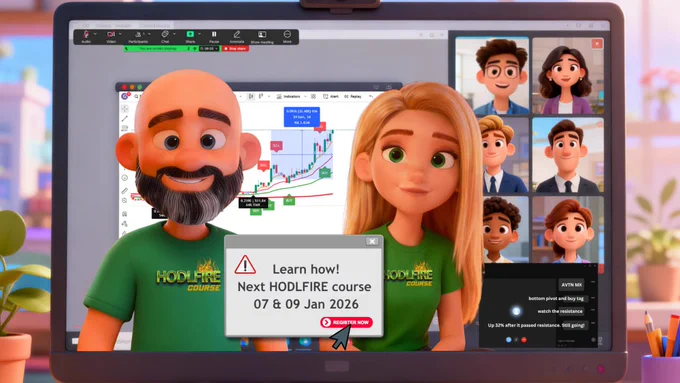This screenshot has height=383, width=680.
Task: Click the Show meeting icon
Action: click(x=262, y=34)
